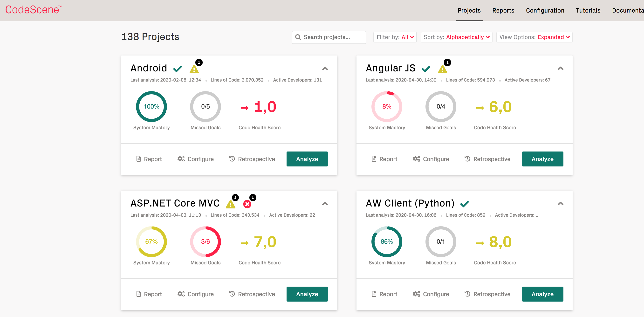The image size is (644, 317).
Task: Click AW Client code health score 8,0
Action: [x=500, y=242]
